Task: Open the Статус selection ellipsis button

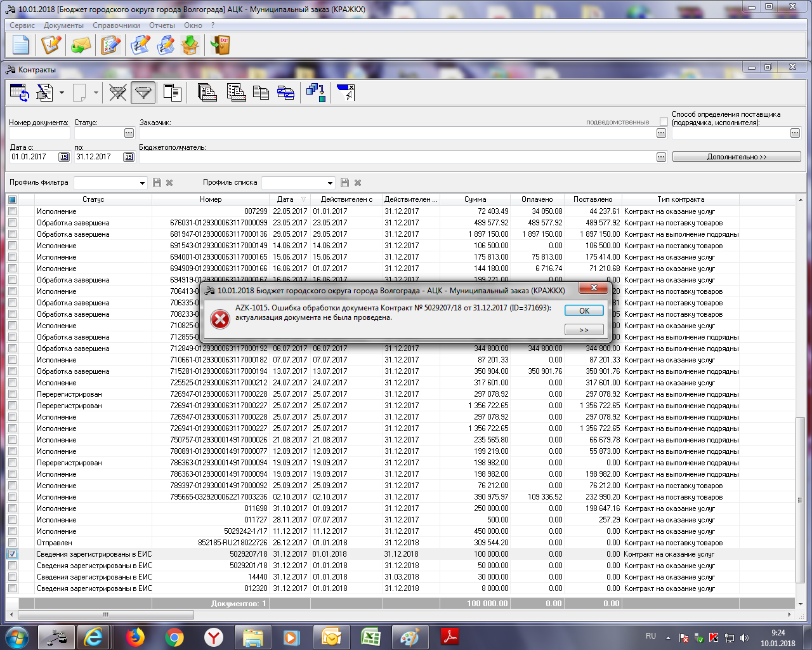Action: pos(129,133)
